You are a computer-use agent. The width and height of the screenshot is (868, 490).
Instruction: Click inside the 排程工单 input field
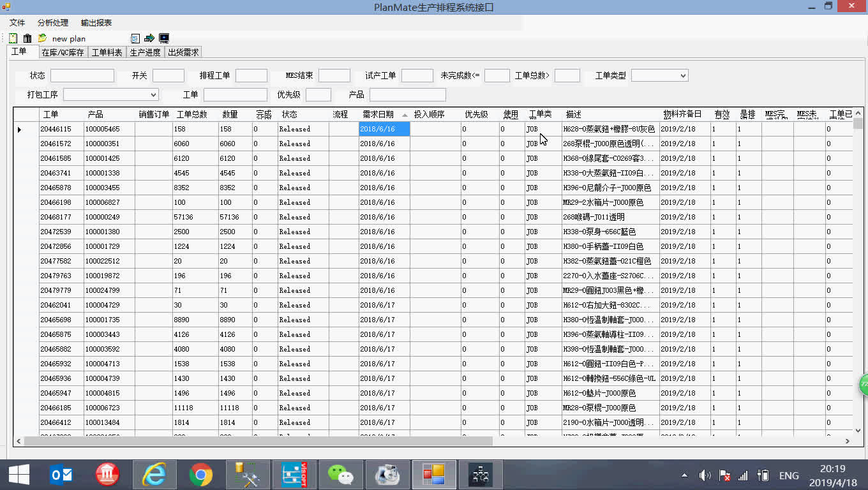(251, 75)
